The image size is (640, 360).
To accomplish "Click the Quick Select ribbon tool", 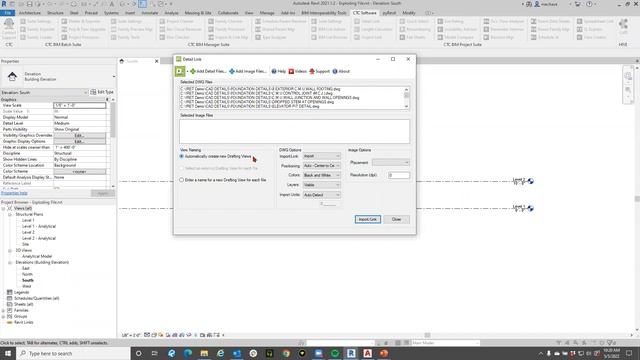I will coord(414,21).
